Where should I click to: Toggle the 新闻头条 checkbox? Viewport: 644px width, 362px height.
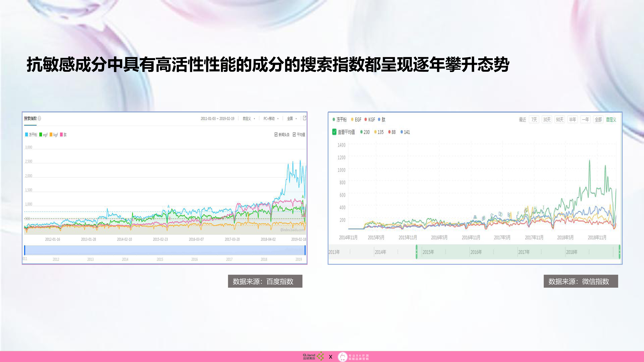tap(276, 134)
